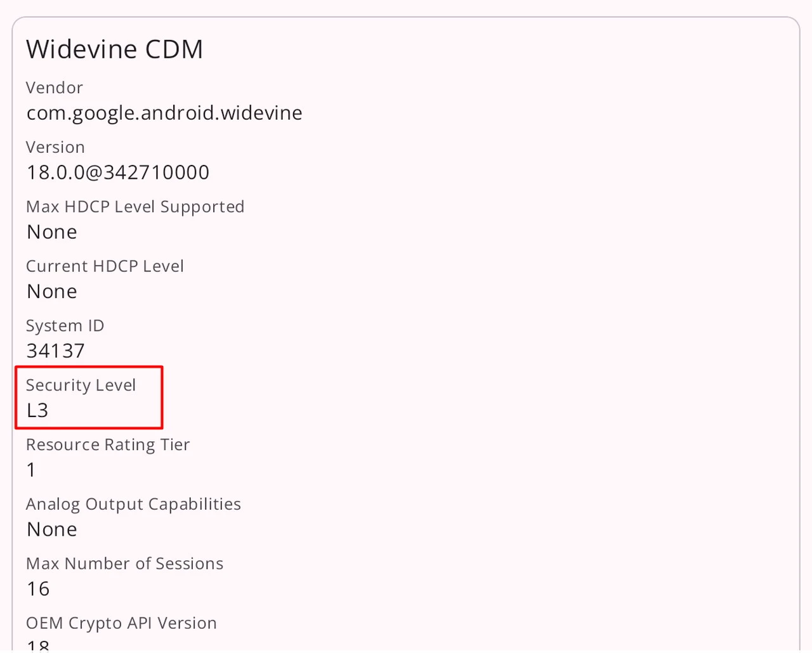Screen dimensions: 812x653
Task: Select the Resource Rating Tier value 1
Action: pos(31,470)
